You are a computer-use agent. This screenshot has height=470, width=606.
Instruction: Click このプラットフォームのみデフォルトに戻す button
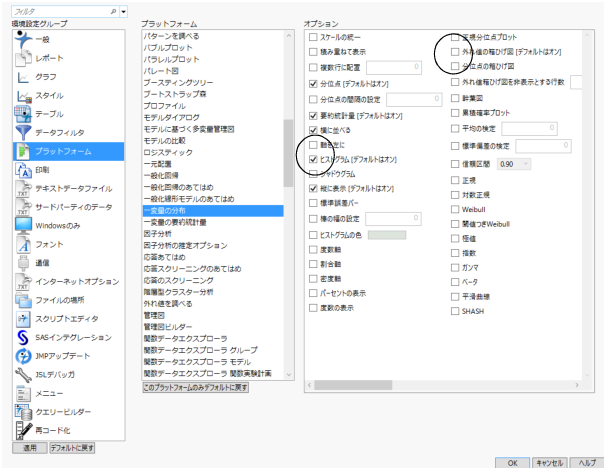coord(196,387)
